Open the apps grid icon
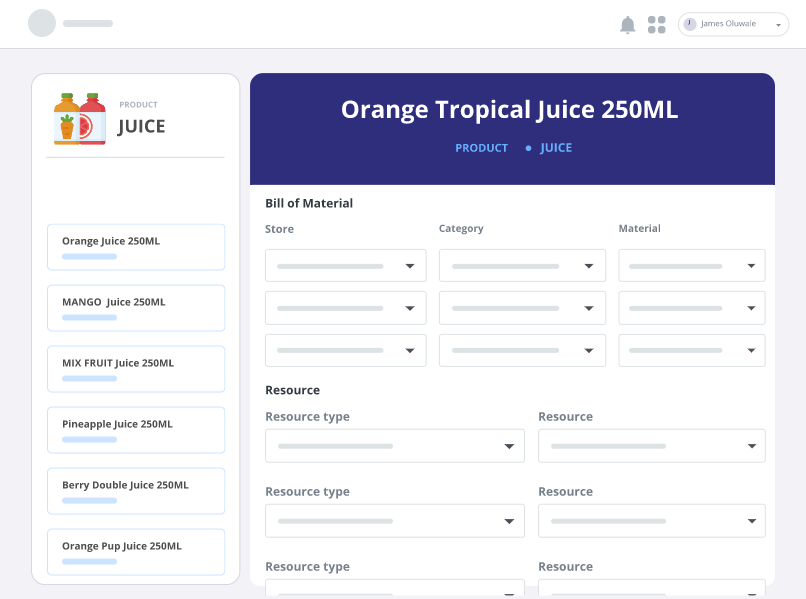The width and height of the screenshot is (806, 599). point(656,25)
